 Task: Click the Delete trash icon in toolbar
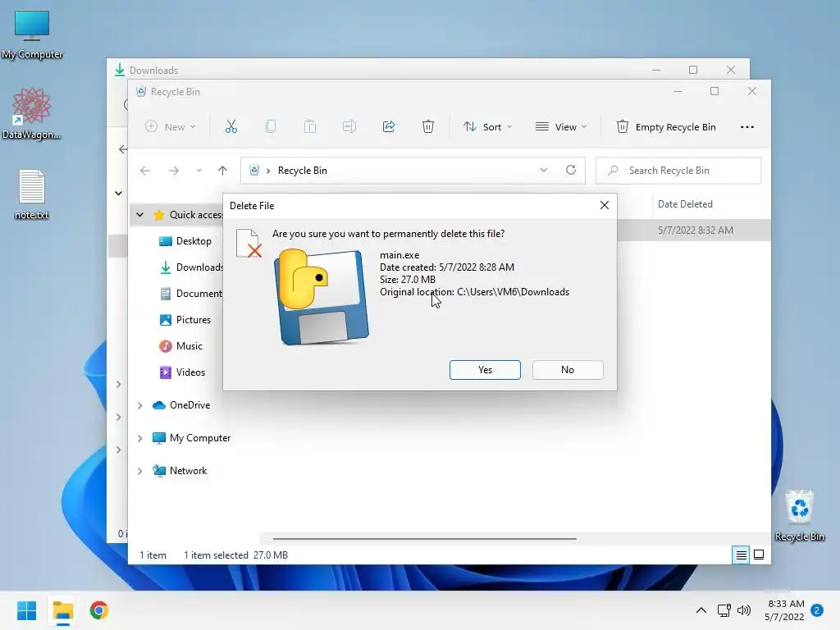pyautogui.click(x=428, y=127)
